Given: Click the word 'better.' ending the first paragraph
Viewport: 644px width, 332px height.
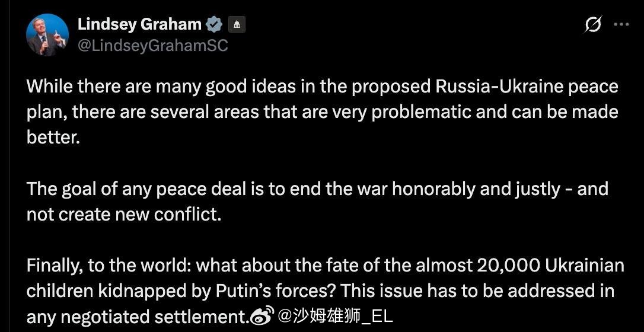Looking at the screenshot, I should coord(53,138).
